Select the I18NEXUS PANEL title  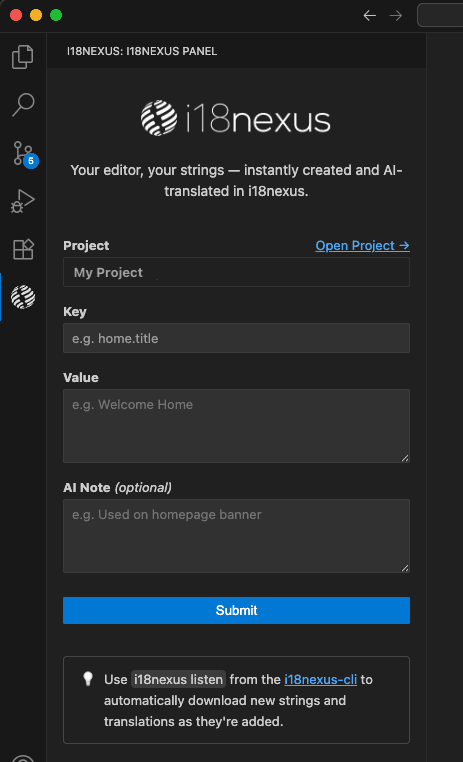tap(142, 51)
